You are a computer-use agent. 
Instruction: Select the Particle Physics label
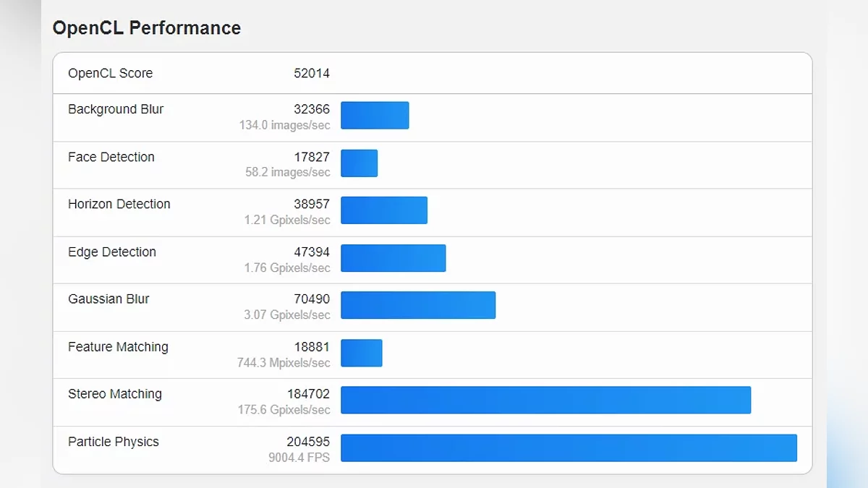pyautogui.click(x=114, y=442)
